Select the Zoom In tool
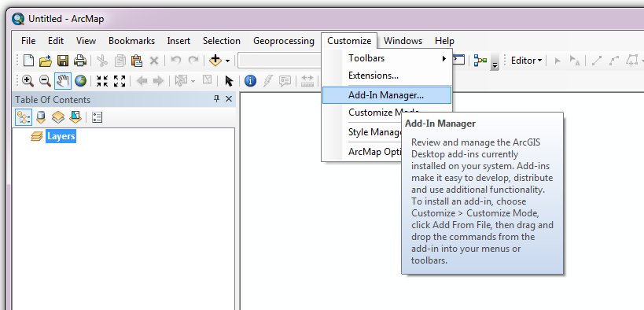 click(28, 80)
